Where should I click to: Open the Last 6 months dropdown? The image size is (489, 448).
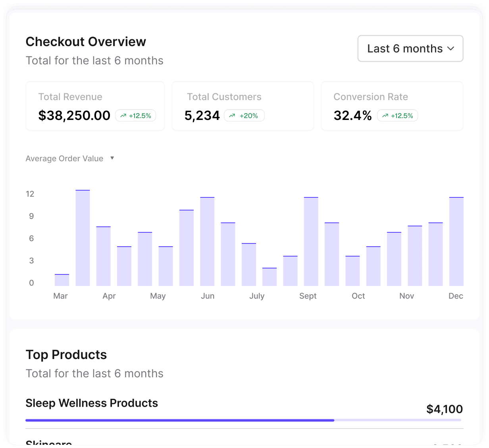pyautogui.click(x=410, y=48)
